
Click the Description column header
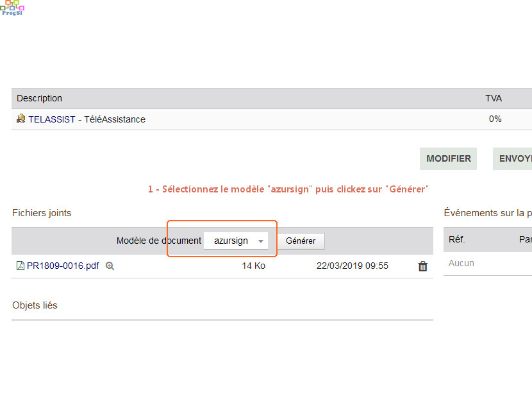pyautogui.click(x=39, y=98)
